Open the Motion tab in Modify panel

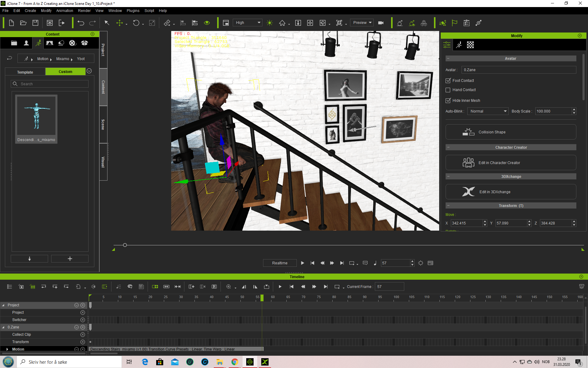click(x=458, y=45)
